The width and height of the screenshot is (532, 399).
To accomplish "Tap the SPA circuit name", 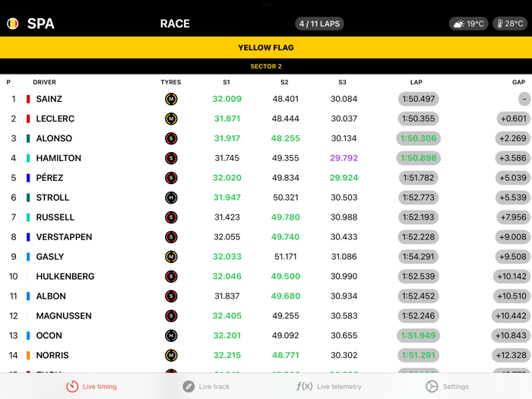I will (41, 24).
